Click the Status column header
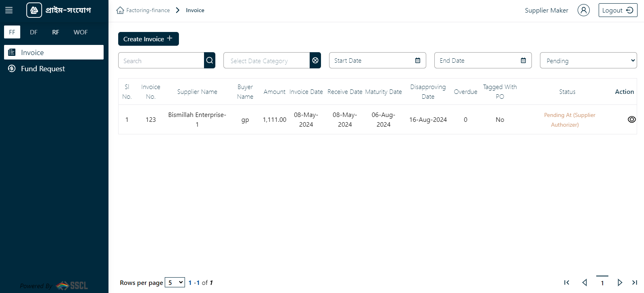 coord(567,91)
